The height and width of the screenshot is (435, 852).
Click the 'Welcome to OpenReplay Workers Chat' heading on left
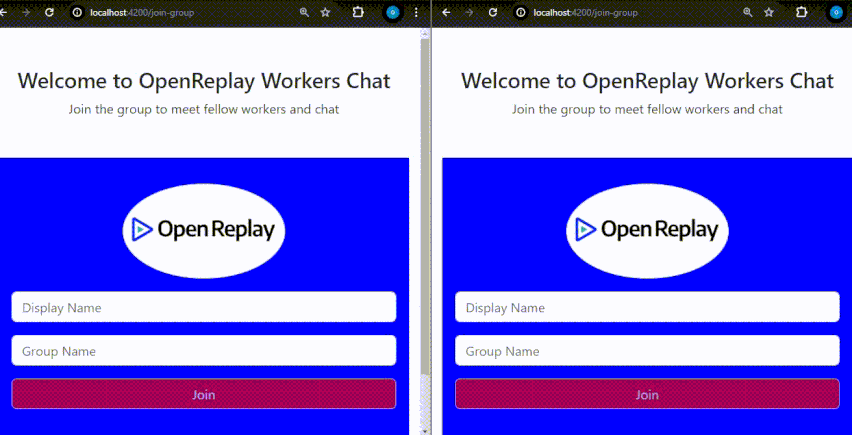pyautogui.click(x=204, y=81)
